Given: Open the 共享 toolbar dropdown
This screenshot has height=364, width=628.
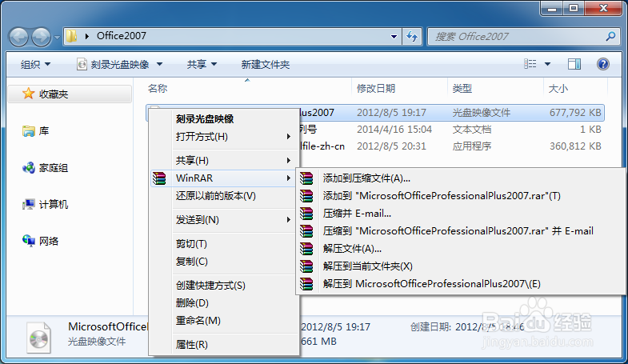Looking at the screenshot, I should (202, 64).
